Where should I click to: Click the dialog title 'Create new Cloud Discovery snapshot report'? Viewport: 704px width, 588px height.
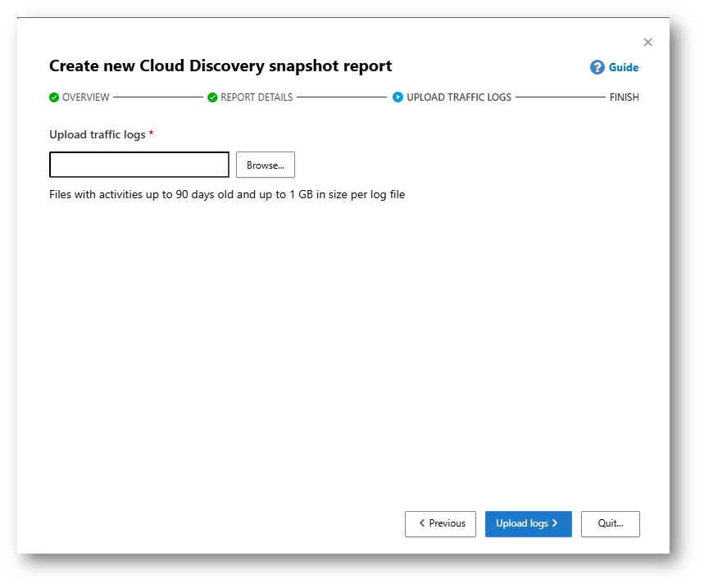220,66
